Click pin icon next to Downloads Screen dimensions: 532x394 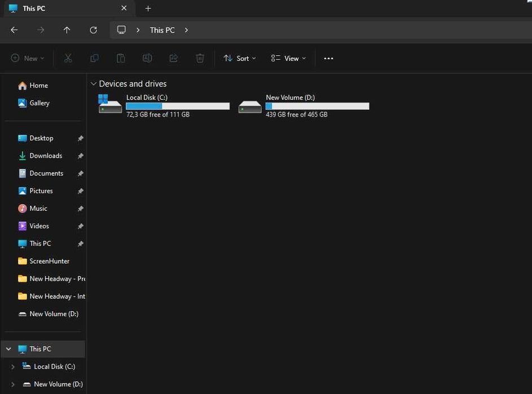click(x=81, y=156)
